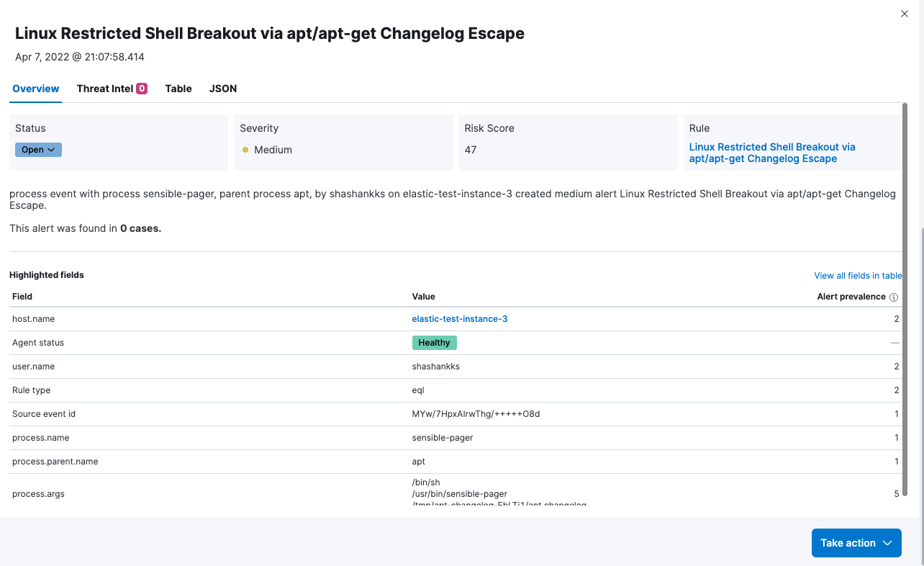This screenshot has width=924, height=566.
Task: Click the flyout vertical scrollbar
Action: (x=905, y=299)
